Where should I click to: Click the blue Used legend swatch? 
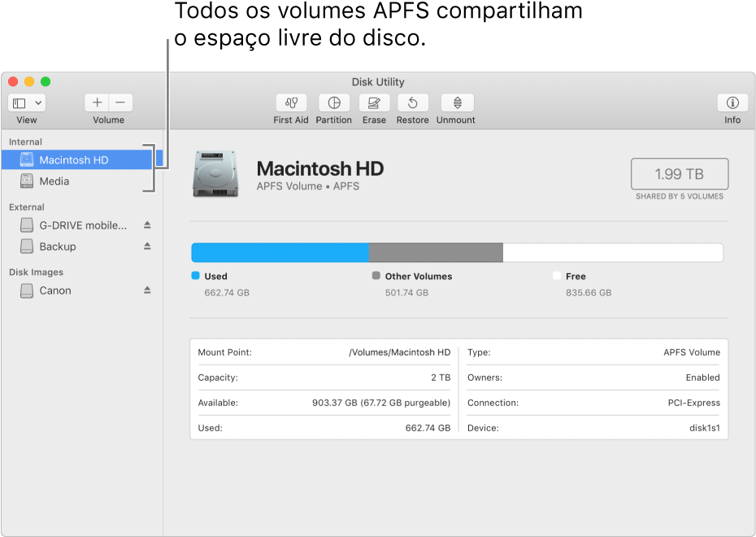point(194,276)
